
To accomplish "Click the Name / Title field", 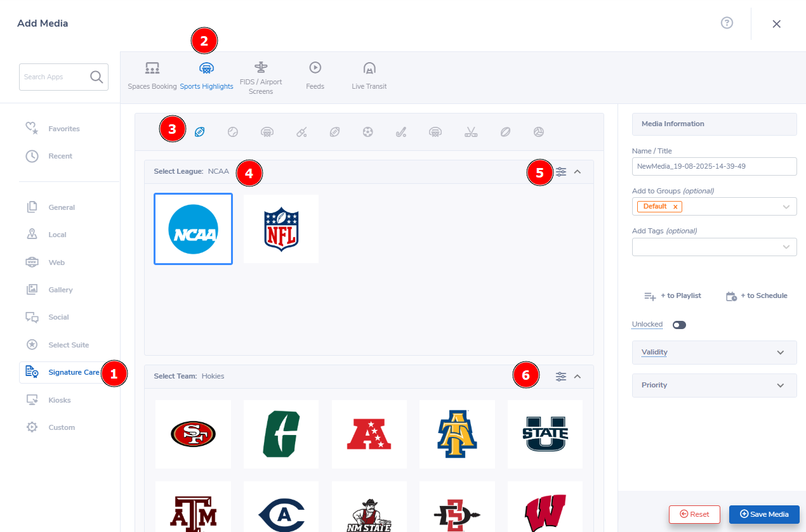I will (714, 166).
